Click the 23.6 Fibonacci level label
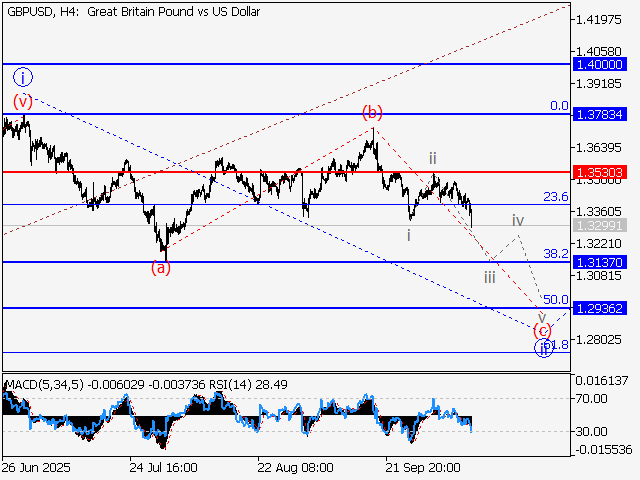The width and height of the screenshot is (640, 480). coord(555,197)
